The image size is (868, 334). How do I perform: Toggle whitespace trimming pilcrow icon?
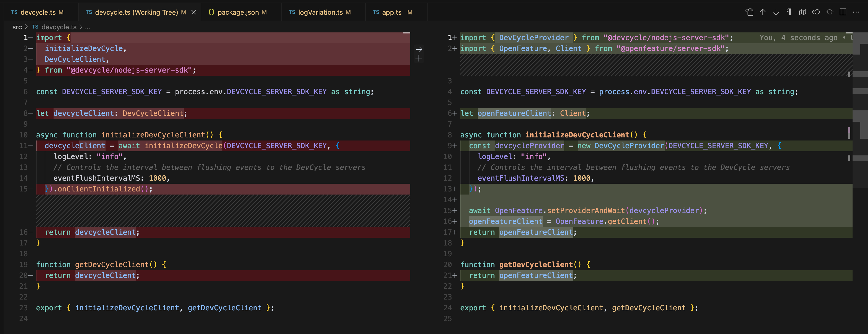coord(789,12)
